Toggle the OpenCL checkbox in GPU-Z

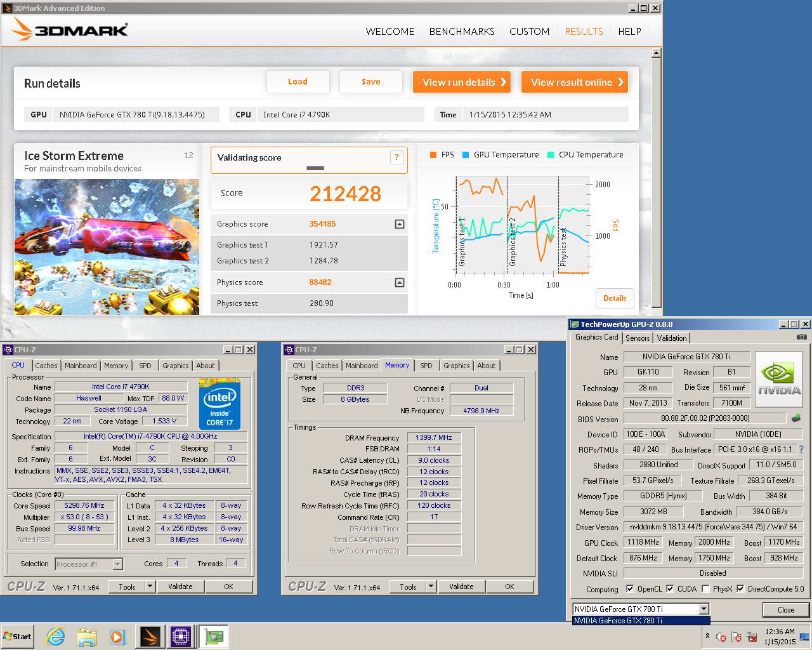pos(630,588)
